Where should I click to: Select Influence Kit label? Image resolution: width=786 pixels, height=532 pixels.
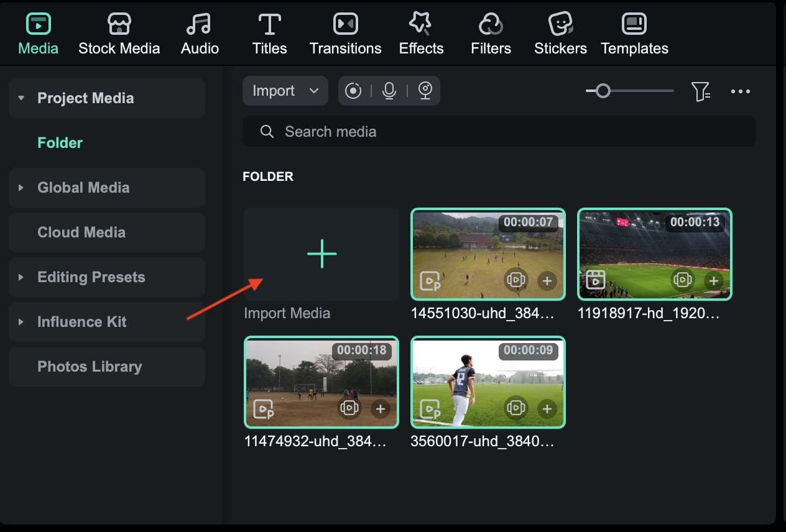[x=82, y=322]
